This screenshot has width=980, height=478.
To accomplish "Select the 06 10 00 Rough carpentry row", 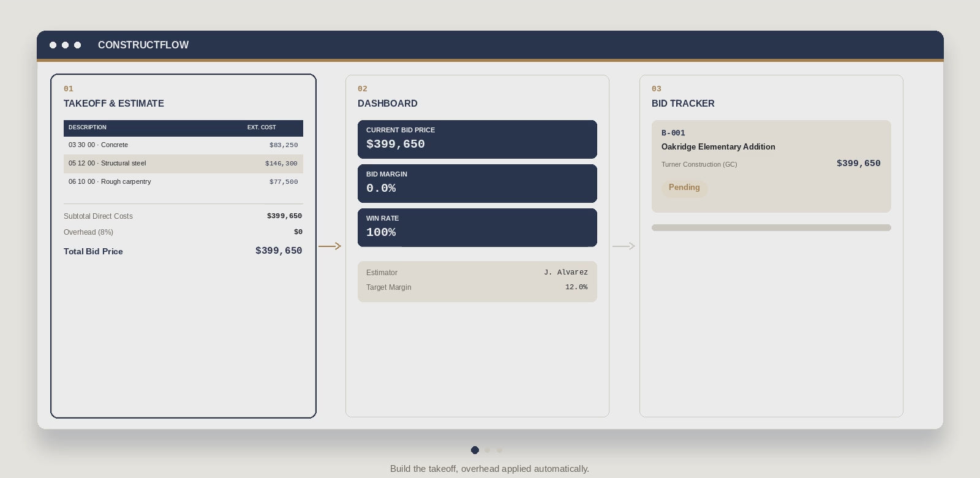I will (183, 182).
